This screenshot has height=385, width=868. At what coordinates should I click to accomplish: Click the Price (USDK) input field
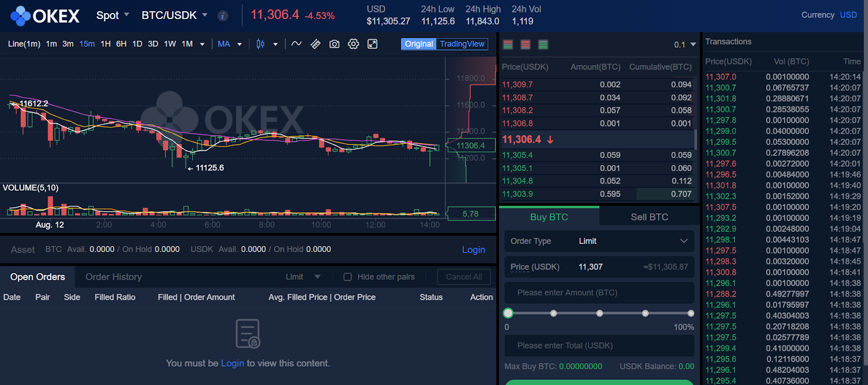point(599,267)
